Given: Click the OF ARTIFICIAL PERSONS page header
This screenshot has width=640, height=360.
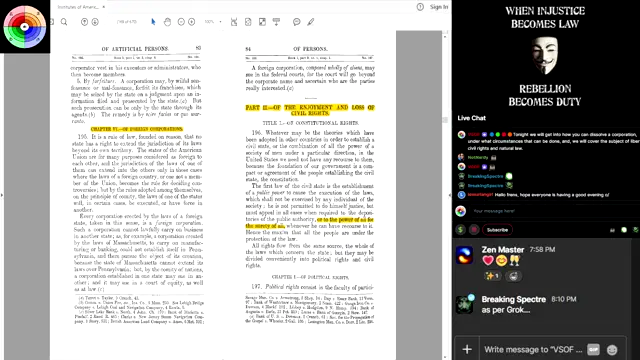Looking at the screenshot, I should (x=135, y=49).
